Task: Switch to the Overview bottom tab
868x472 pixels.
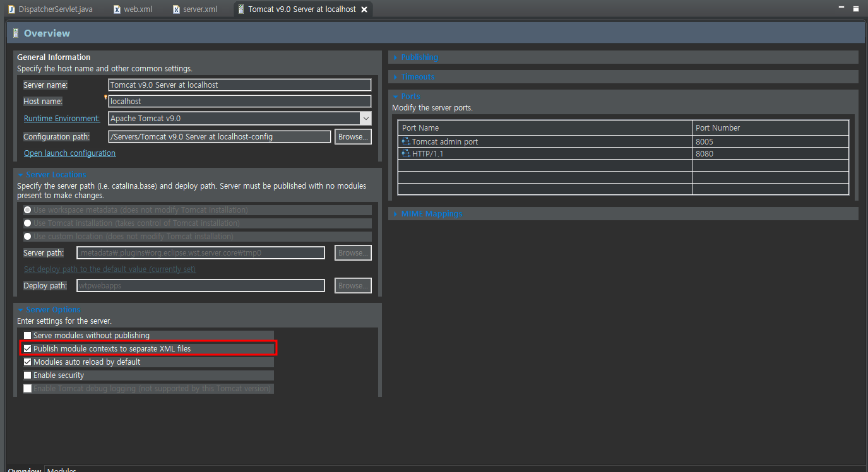Action: coord(24,469)
